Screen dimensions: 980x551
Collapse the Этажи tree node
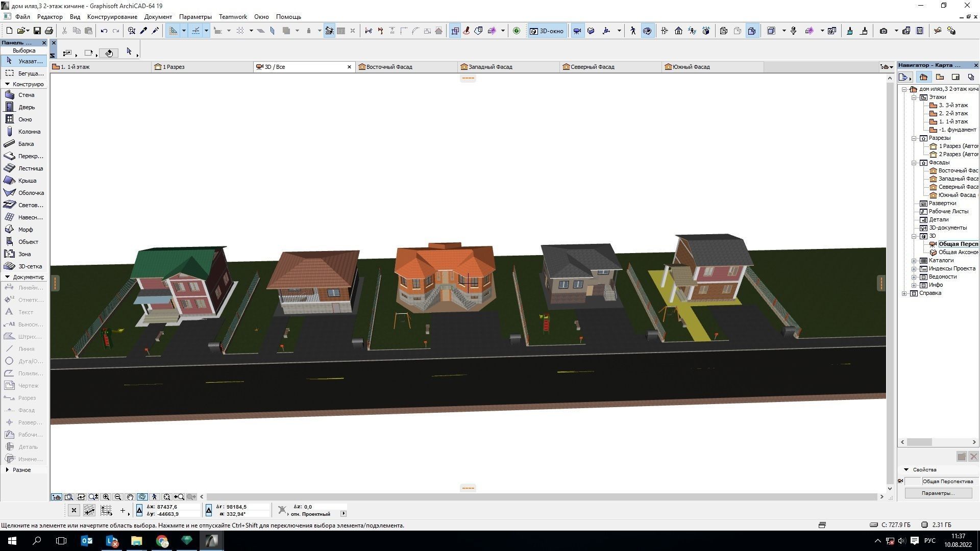[x=914, y=97]
